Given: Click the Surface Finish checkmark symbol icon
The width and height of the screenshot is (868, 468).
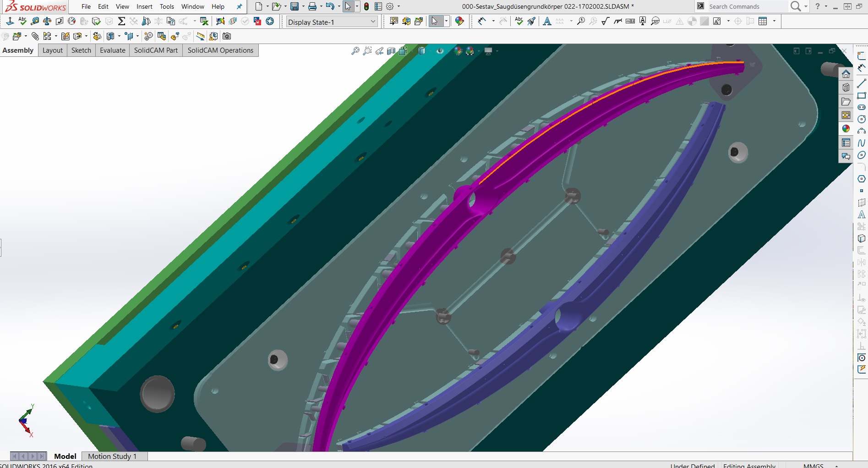Looking at the screenshot, I should 605,21.
